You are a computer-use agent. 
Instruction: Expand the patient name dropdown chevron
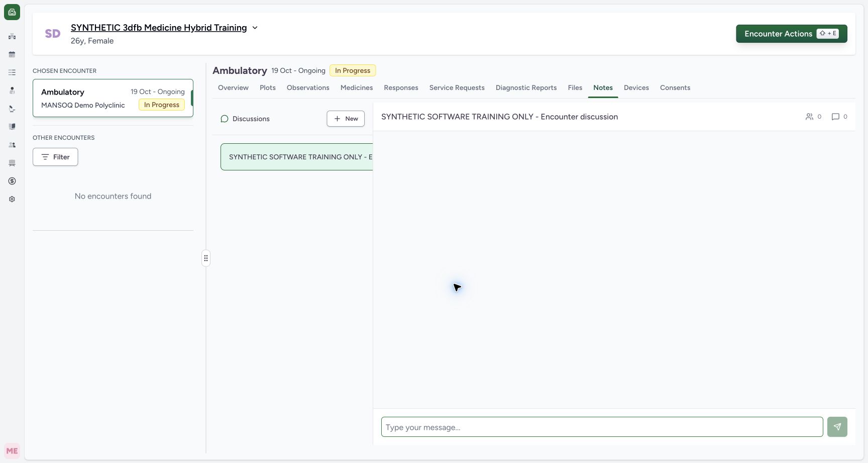tap(255, 28)
